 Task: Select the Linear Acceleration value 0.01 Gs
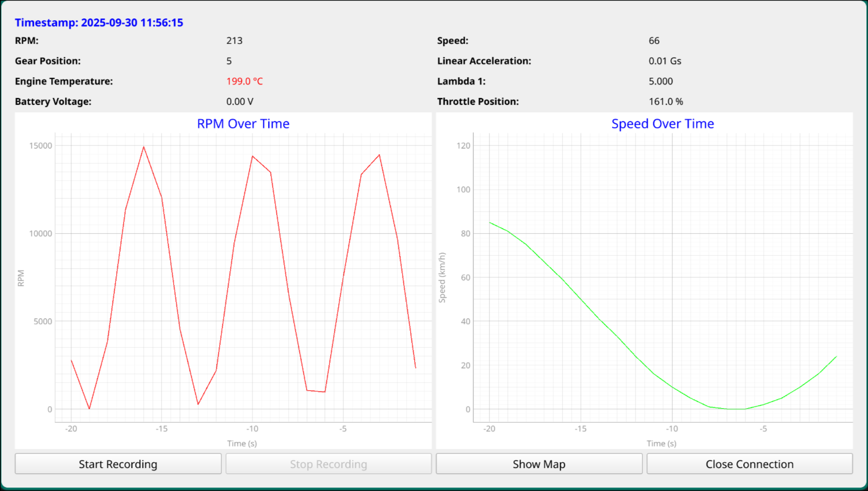pos(665,61)
